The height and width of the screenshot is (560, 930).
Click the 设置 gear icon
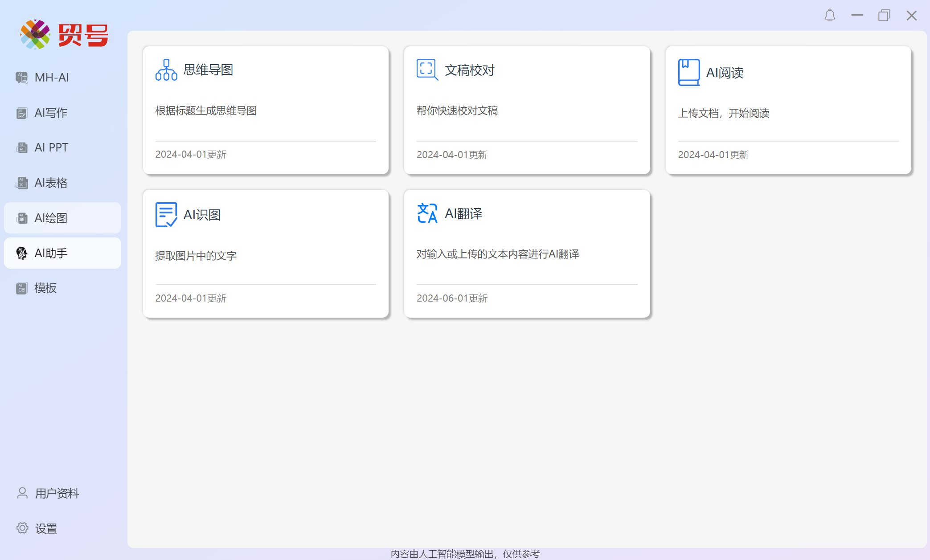(22, 528)
